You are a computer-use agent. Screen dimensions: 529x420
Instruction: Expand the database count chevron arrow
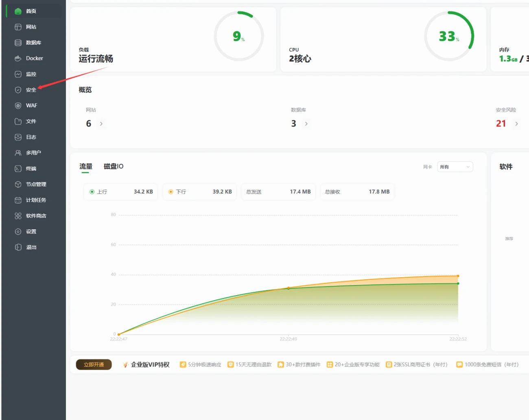[x=306, y=124]
